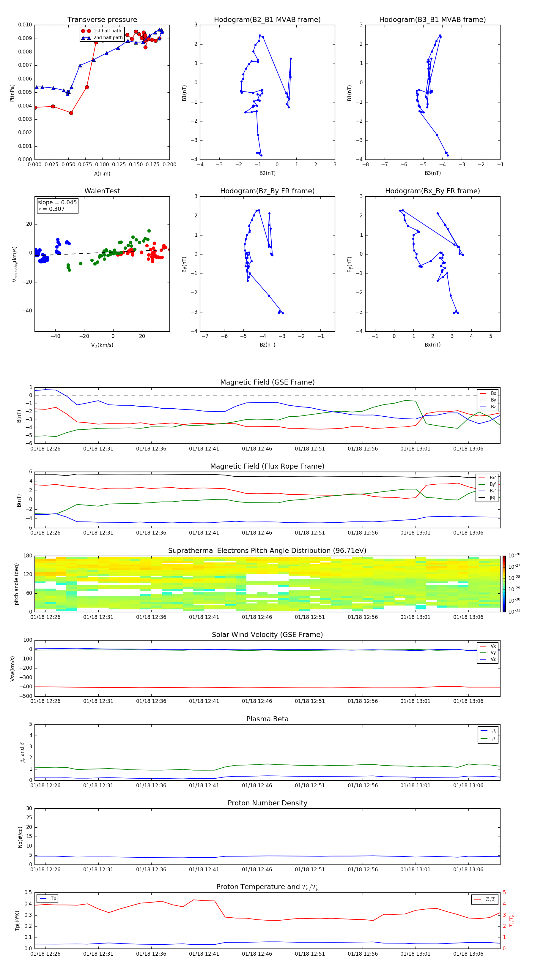Select the 'Hodogram(B3_B1 MVAB frame)' title
This screenshot has width=535, height=980.
tap(432, 20)
